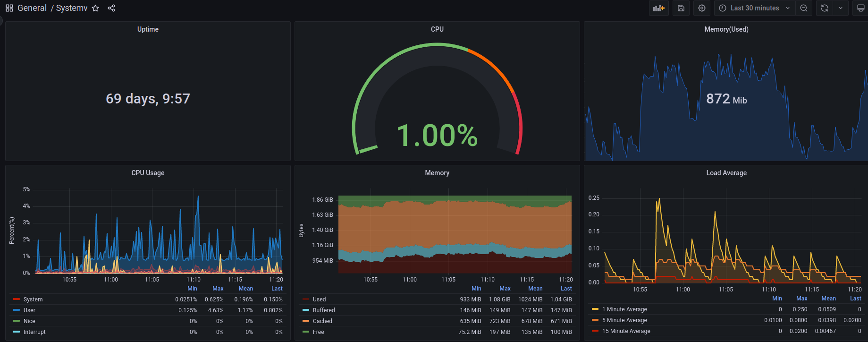
Task: Toggle the Cached series in Memory legend
Action: pos(322,321)
